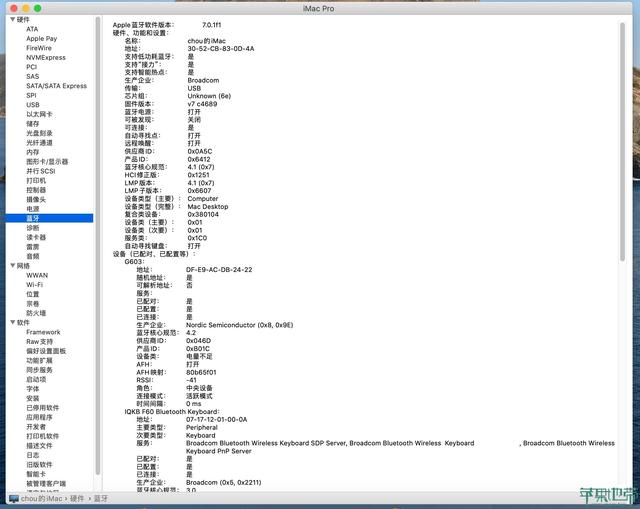This screenshot has height=509, width=640.
Task: Collapse the 硬件 (Hardware) section triangle
Action: point(13,20)
